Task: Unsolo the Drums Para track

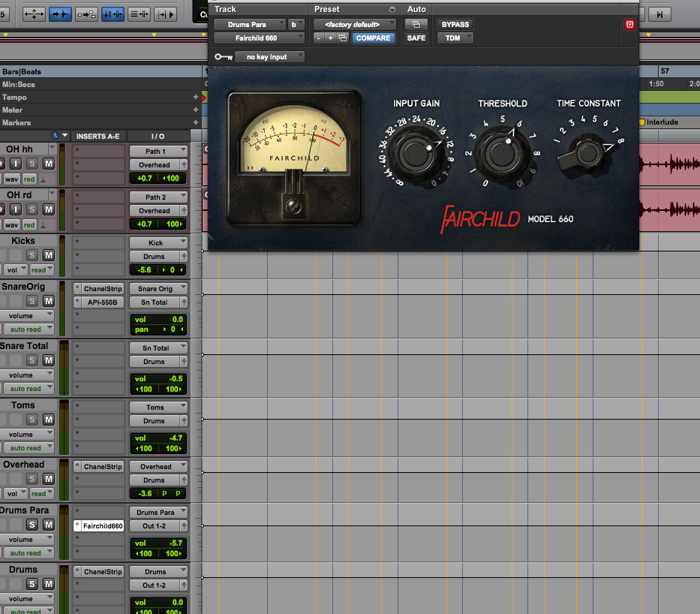Action: click(32, 525)
